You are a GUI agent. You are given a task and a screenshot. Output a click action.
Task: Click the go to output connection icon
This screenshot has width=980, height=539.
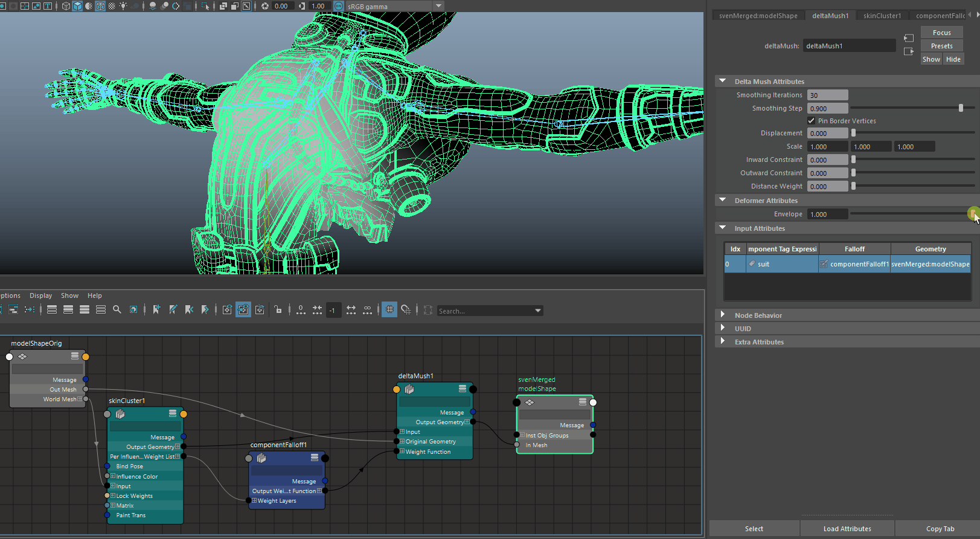pyautogui.click(x=909, y=51)
